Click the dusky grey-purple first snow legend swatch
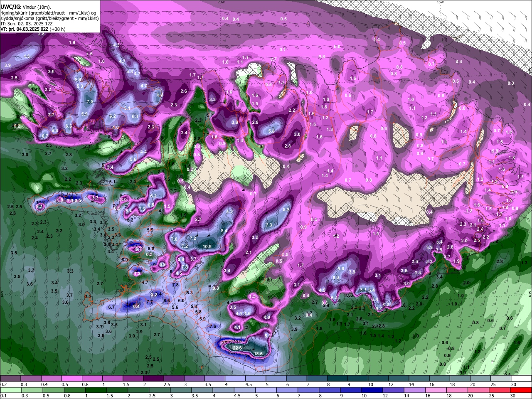This screenshot has height=399, width=532. (10, 378)
